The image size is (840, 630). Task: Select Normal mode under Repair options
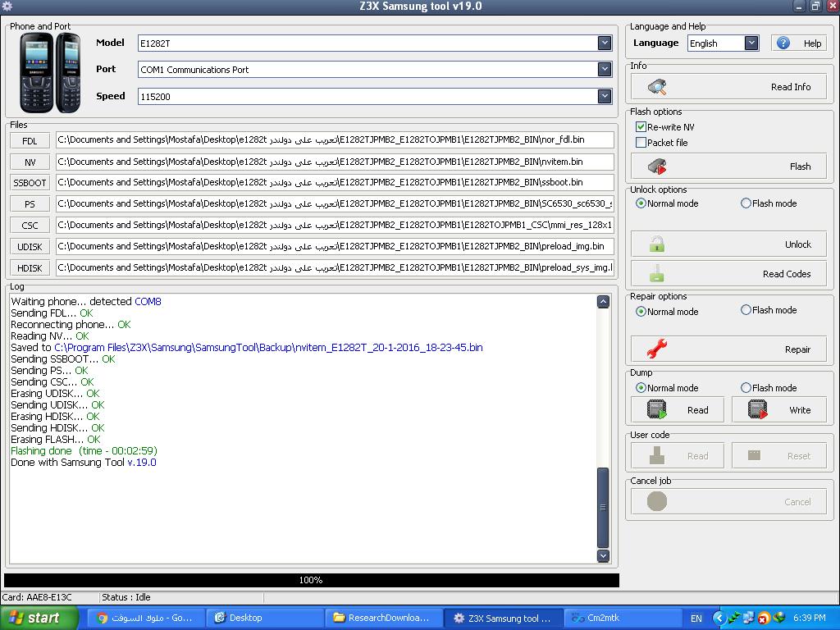641,311
